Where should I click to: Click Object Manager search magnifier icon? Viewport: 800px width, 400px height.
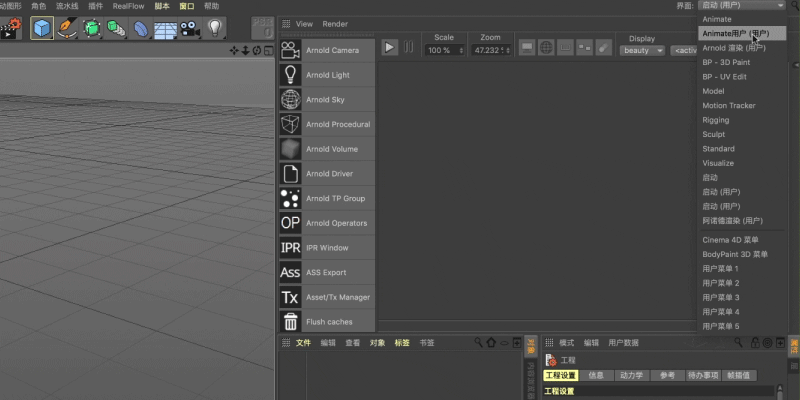tap(479, 342)
